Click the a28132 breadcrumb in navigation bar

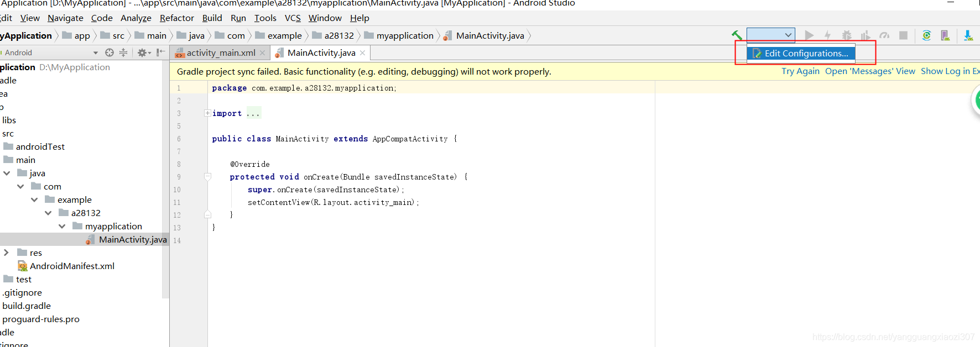coord(333,36)
